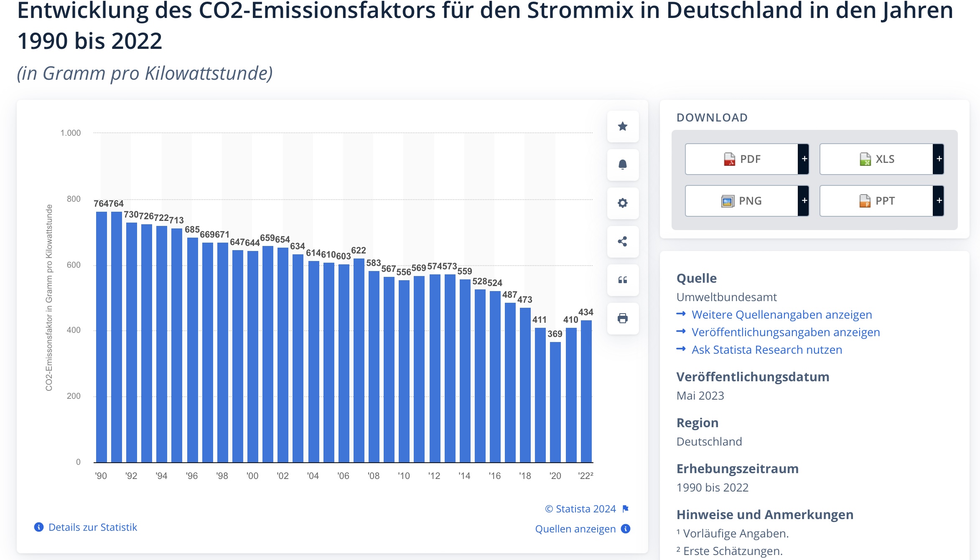Click the 2020 bar labeled 369
980x560 pixels.
coord(555,401)
